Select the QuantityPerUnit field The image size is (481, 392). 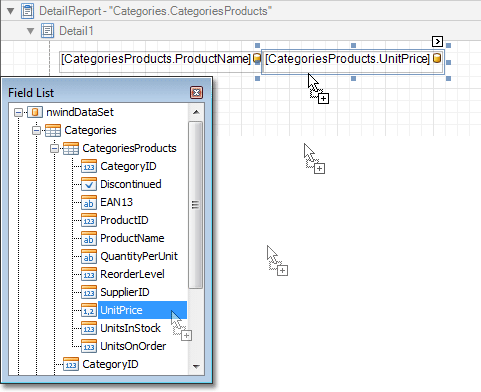click(x=139, y=256)
